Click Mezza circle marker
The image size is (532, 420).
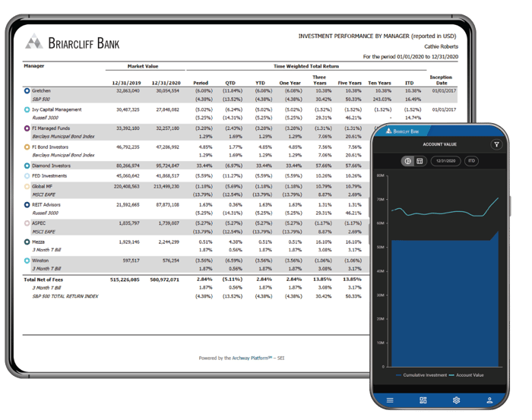pyautogui.click(x=27, y=242)
